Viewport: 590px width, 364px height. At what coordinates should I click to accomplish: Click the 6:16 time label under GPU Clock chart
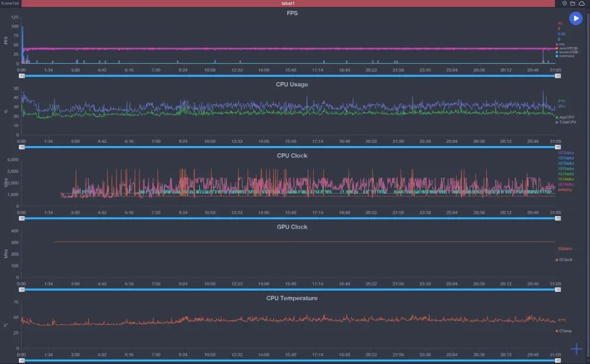(x=129, y=283)
